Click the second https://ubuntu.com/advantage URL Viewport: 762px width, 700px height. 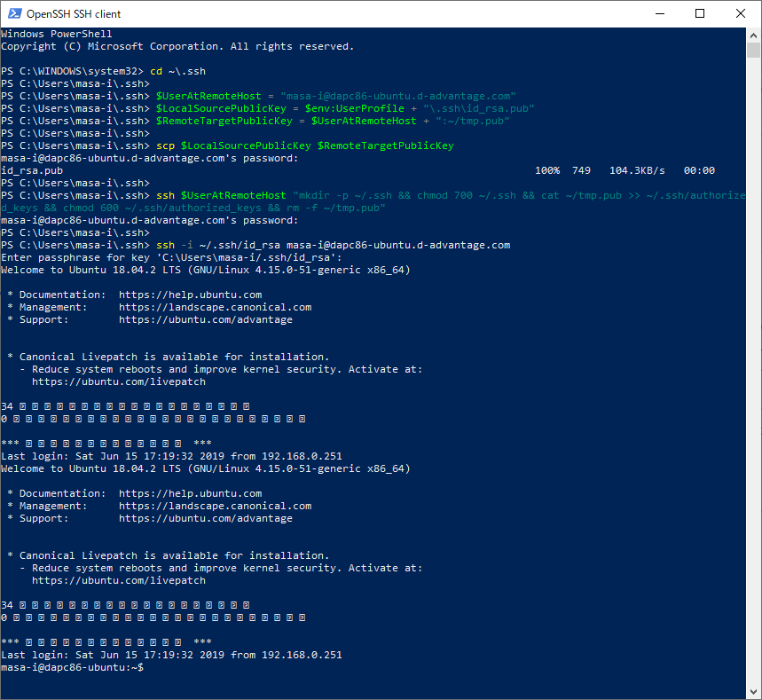[x=206, y=519]
